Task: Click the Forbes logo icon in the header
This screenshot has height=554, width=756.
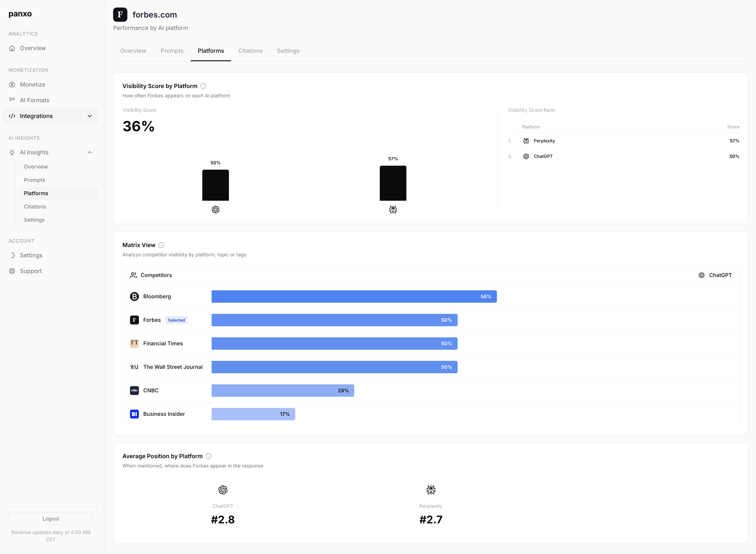Action: pos(120,15)
